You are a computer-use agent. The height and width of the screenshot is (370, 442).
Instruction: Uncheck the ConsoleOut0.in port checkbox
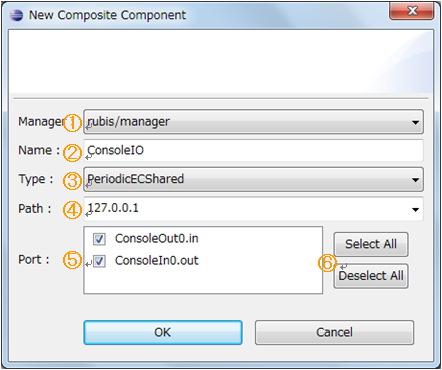tap(99, 239)
